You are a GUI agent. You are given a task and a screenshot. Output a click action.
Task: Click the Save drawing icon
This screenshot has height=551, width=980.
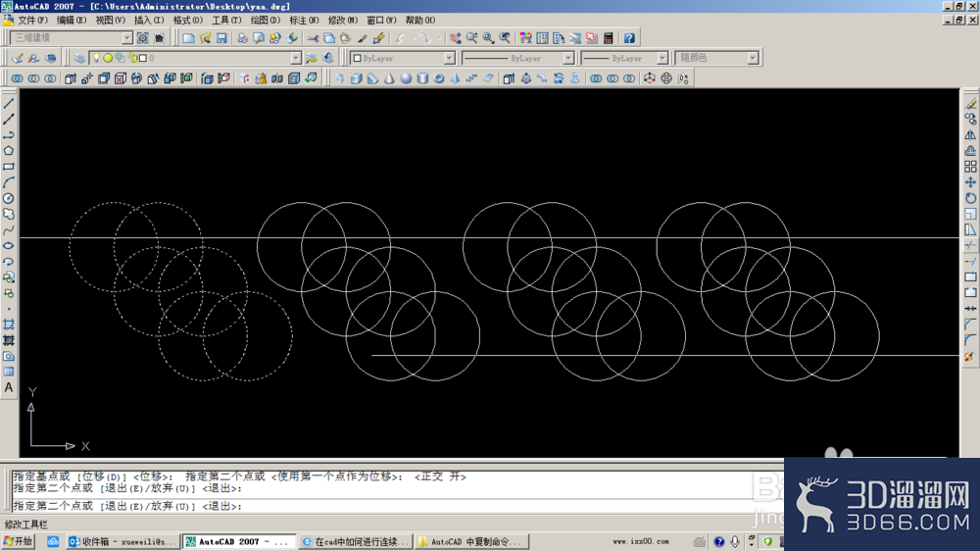(221, 38)
